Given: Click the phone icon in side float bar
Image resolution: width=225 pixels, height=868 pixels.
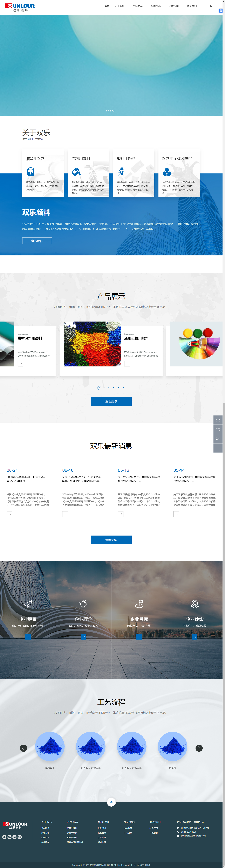Looking at the screenshot, I should [218, 429].
